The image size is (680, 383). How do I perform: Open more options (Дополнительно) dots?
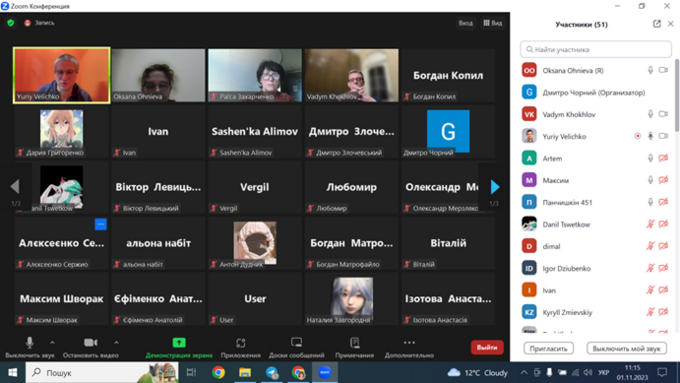click(409, 343)
